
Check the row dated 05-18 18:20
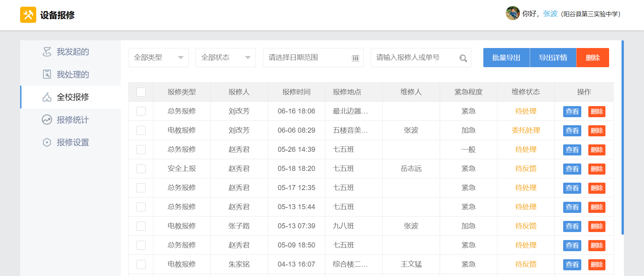(x=141, y=169)
